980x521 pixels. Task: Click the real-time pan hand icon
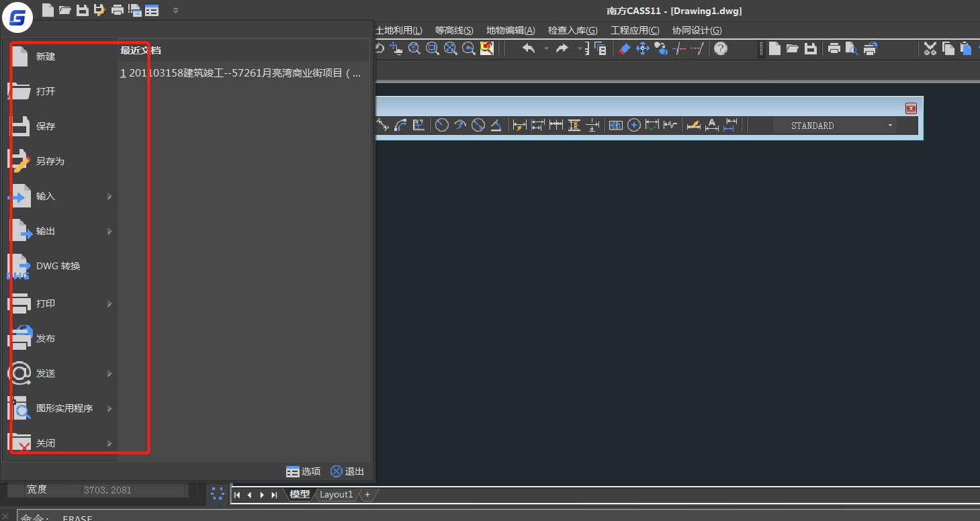[396, 48]
